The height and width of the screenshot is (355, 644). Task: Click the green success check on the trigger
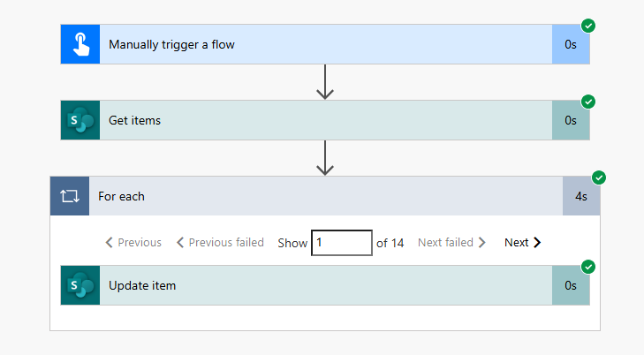point(588,26)
